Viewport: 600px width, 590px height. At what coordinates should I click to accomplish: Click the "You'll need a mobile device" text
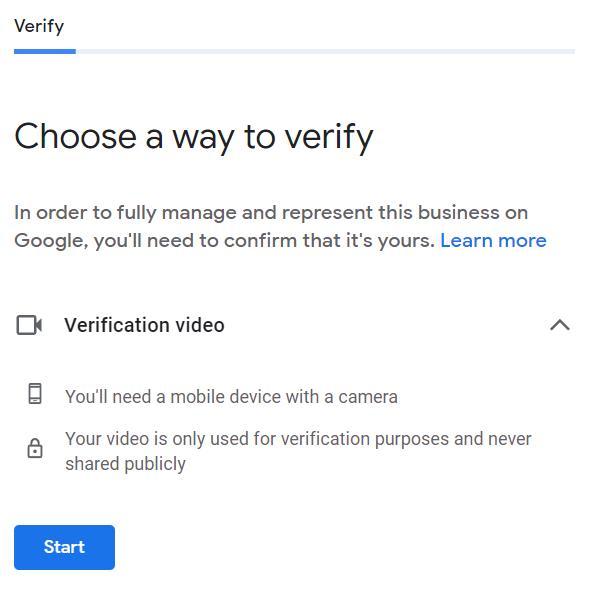(x=231, y=397)
